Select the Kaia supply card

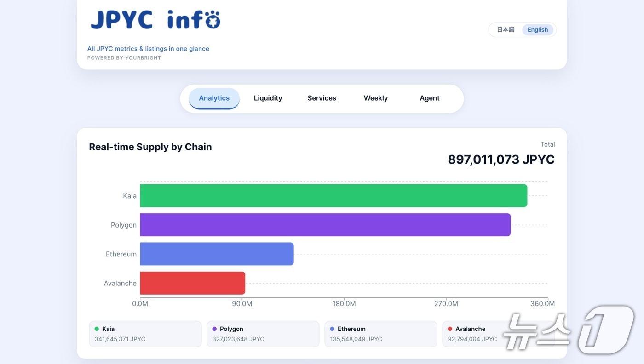tap(145, 334)
